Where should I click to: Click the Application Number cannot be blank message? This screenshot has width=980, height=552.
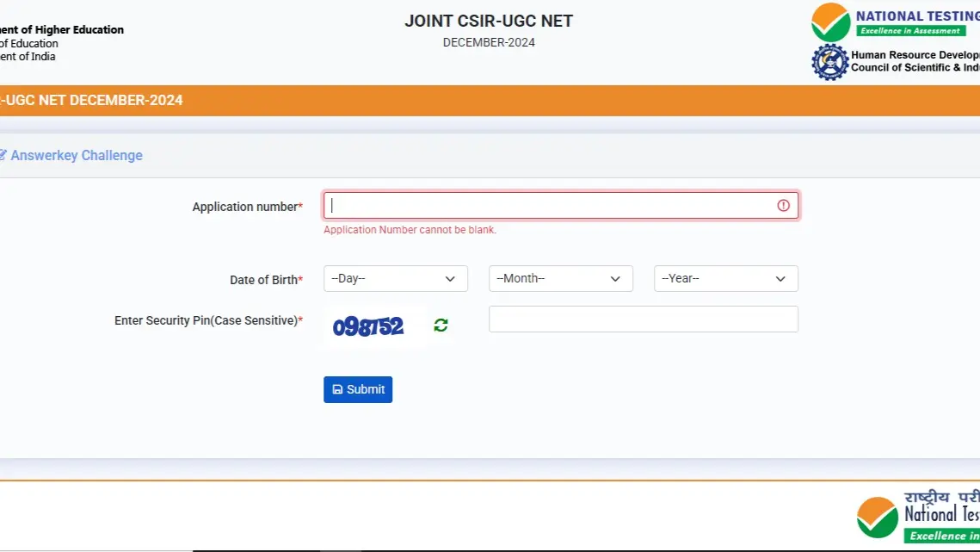point(409,230)
